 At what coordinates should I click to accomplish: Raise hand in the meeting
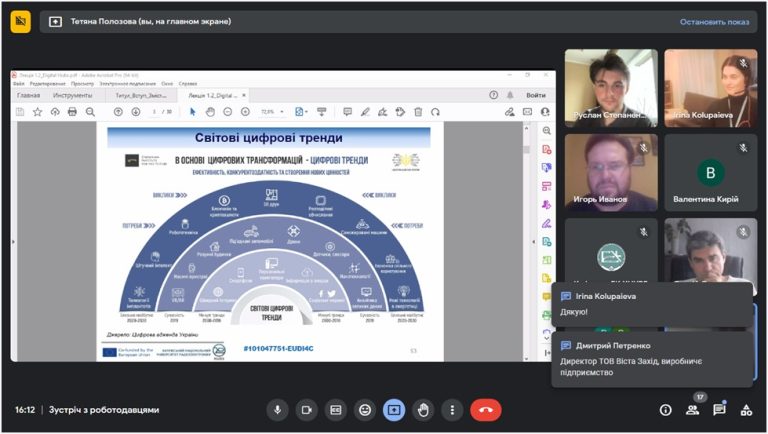coord(423,410)
